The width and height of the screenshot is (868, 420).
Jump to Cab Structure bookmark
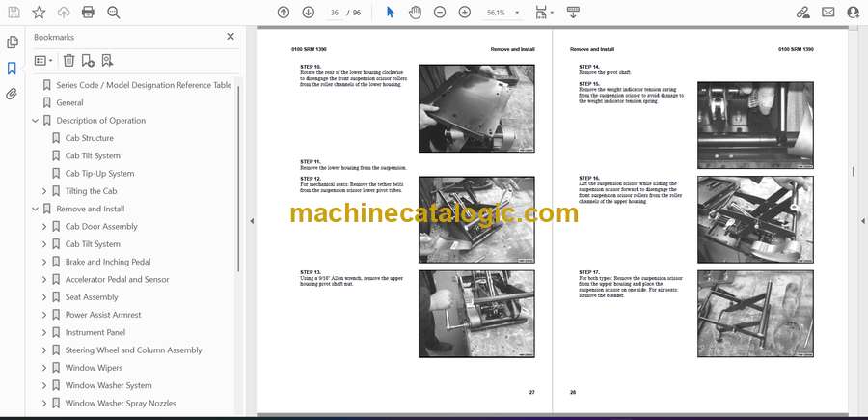click(x=89, y=138)
